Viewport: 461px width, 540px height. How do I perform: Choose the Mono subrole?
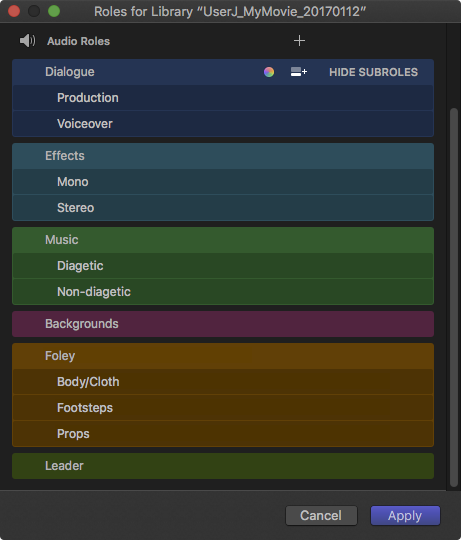223,182
